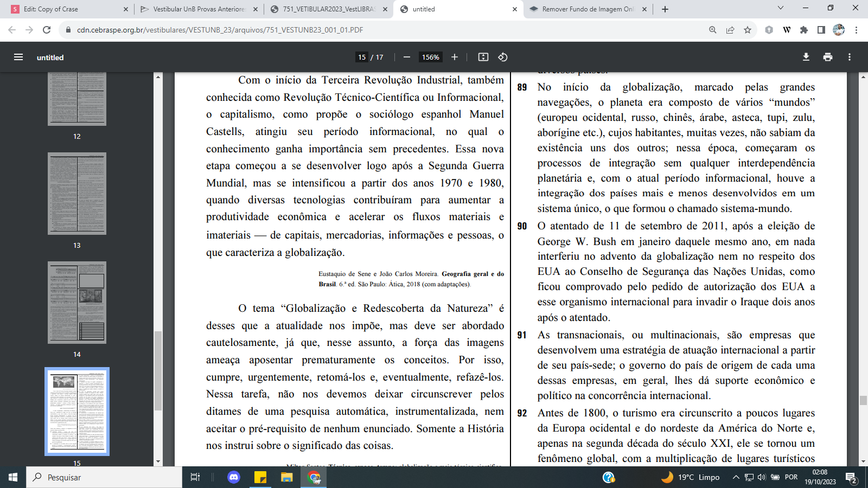Open the volume control tray icon

(762, 477)
